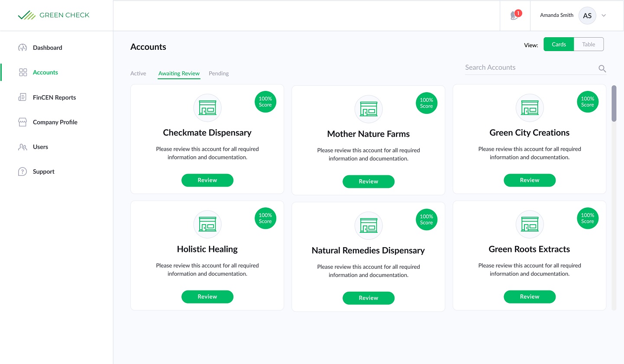Switch to Table view
Screen dimensions: 624x364
(x=588, y=44)
